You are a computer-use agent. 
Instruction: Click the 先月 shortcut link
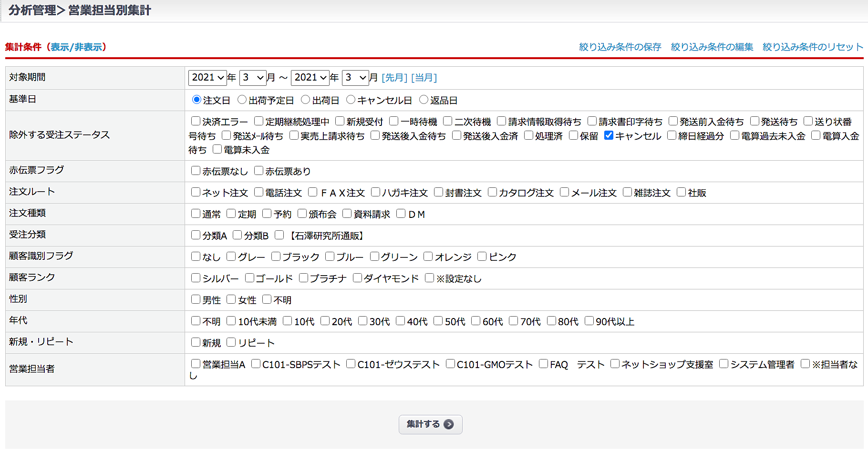[x=394, y=78]
